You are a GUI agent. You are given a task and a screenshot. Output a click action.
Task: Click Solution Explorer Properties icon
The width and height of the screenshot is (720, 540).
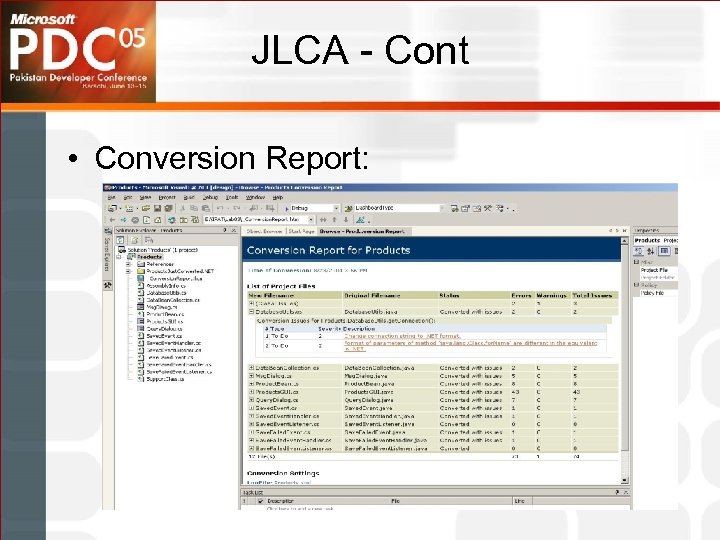click(149, 240)
